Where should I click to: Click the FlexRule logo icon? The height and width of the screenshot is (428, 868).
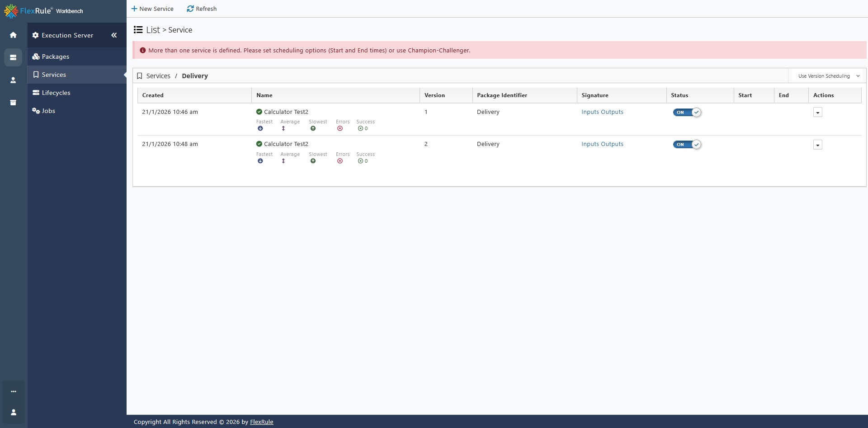pos(11,11)
